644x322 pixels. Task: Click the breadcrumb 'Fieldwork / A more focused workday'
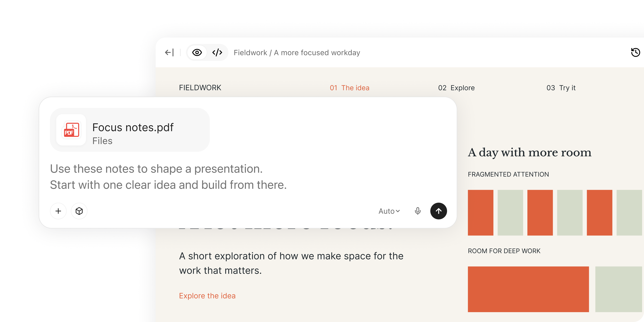297,52
